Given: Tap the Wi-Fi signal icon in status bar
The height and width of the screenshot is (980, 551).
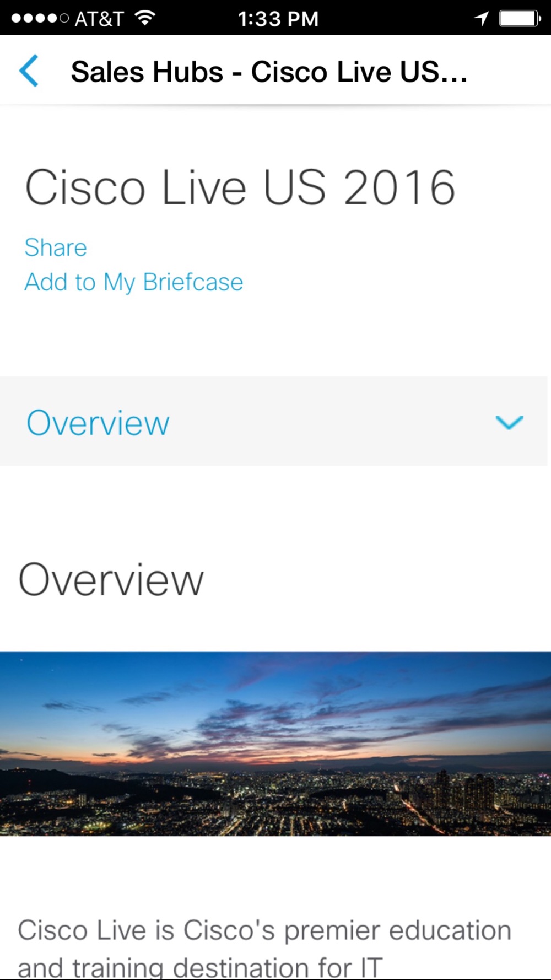Looking at the screenshot, I should point(144,18).
